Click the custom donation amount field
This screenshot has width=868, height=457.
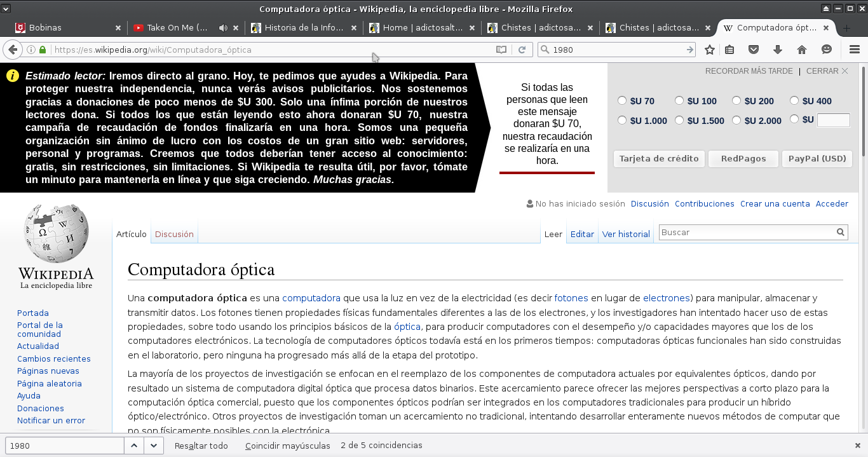pyautogui.click(x=833, y=120)
